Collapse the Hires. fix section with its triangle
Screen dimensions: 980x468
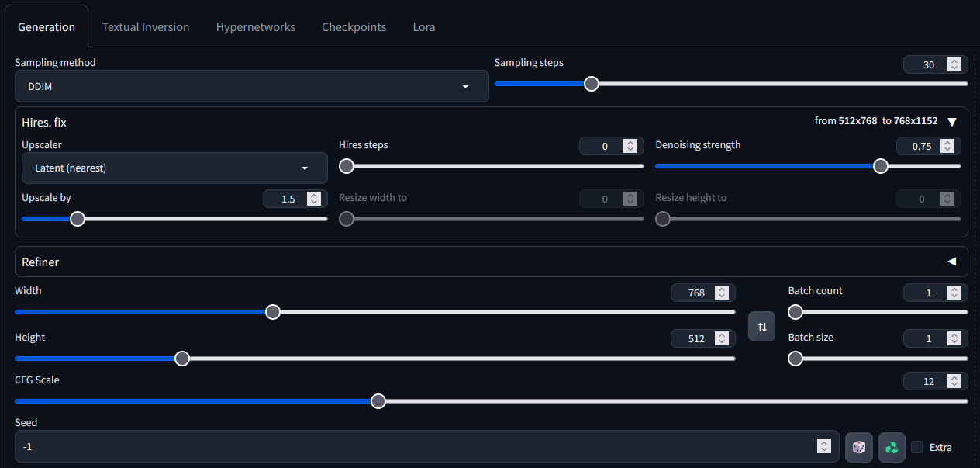[x=952, y=121]
